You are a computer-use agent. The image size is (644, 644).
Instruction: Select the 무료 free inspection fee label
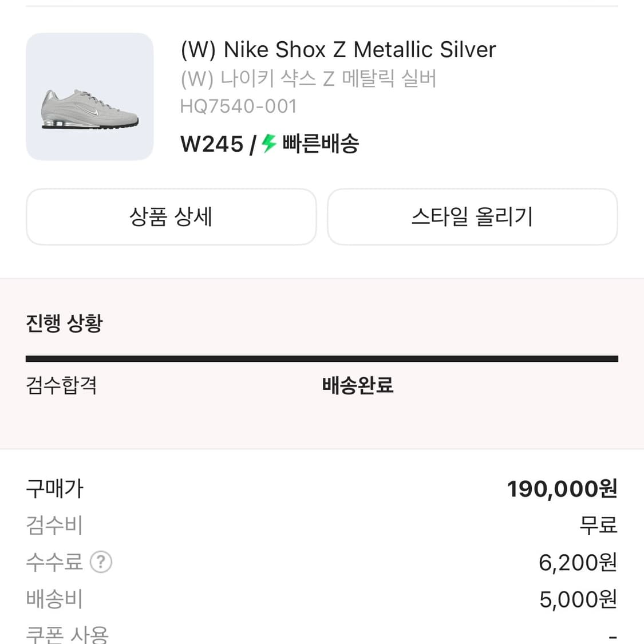pyautogui.click(x=598, y=526)
